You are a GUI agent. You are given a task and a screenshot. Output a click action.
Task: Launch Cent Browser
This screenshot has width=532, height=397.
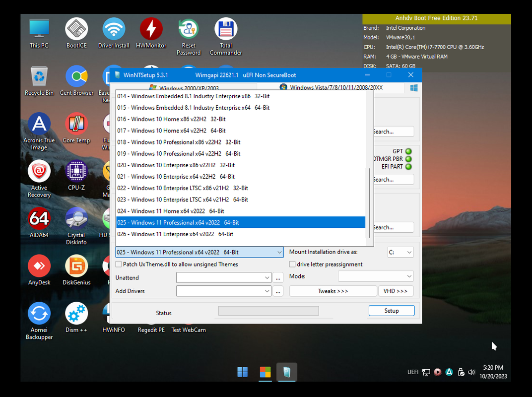(x=76, y=81)
